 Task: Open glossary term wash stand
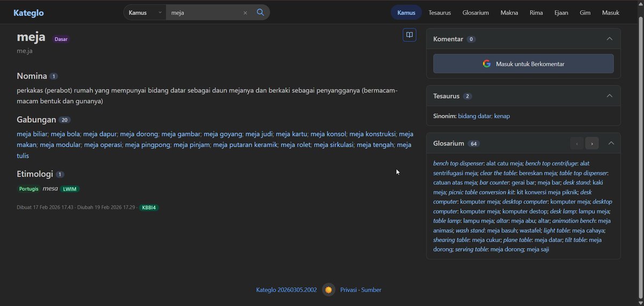pyautogui.click(x=470, y=230)
